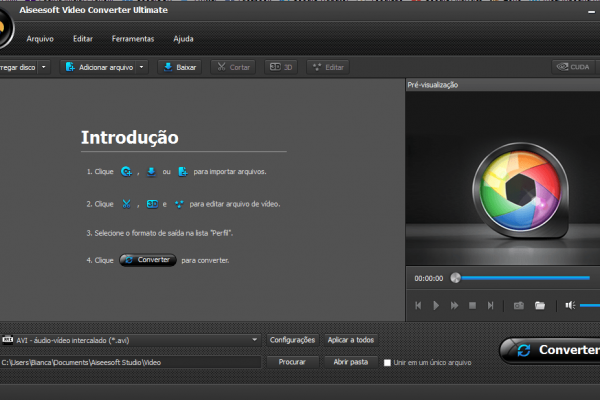Expand the Carregar disco dropdown arrow
600x400 pixels.
44,67
